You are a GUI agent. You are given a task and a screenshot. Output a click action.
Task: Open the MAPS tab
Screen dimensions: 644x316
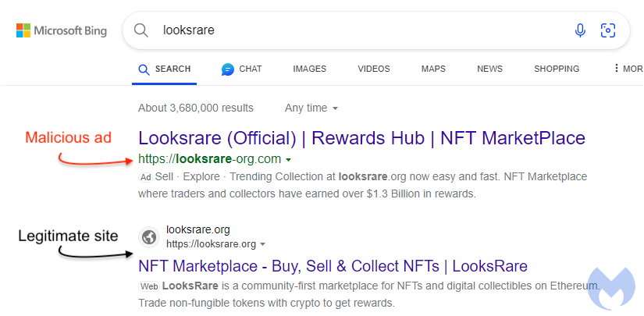433,69
